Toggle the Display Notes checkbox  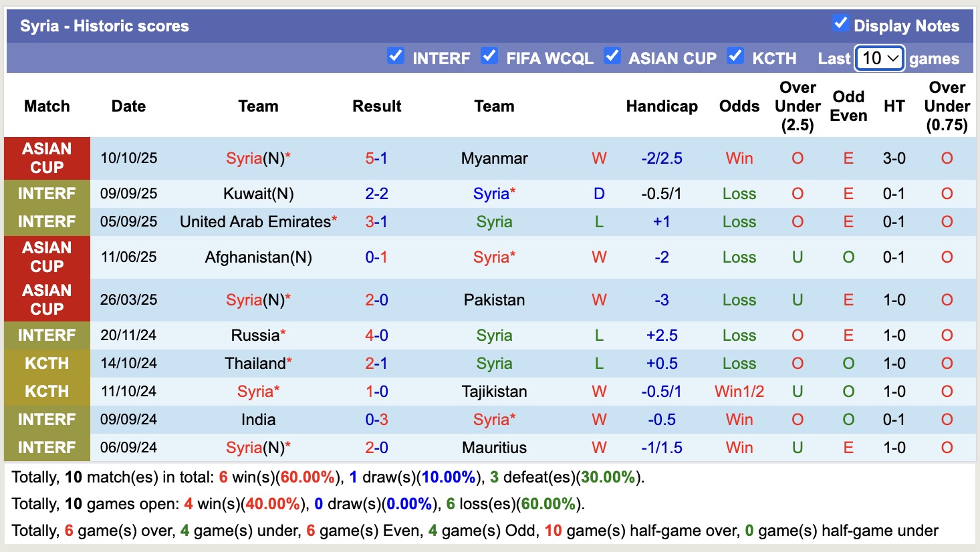(x=840, y=23)
